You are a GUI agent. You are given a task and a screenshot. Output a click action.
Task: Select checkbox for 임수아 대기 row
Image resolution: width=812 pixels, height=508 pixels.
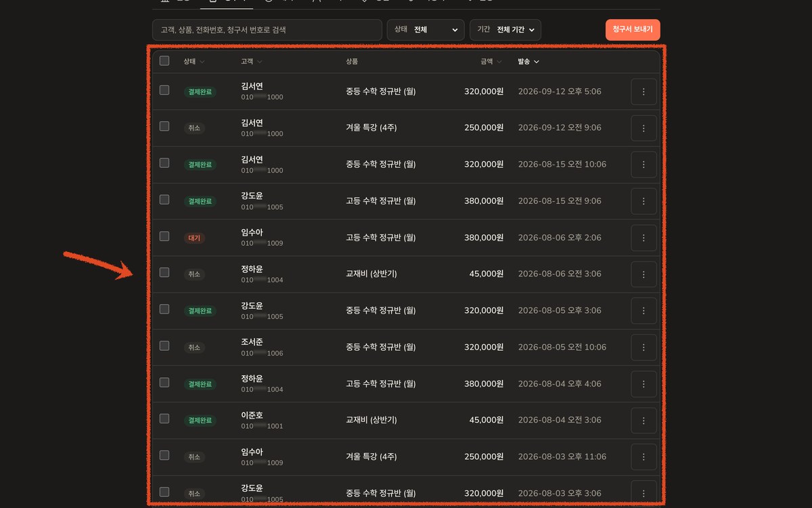point(164,236)
